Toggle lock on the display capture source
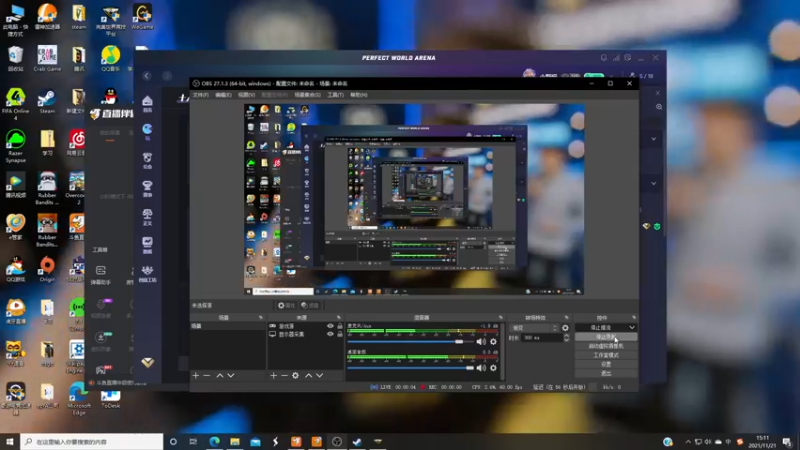This screenshot has width=800, height=450. (x=340, y=334)
